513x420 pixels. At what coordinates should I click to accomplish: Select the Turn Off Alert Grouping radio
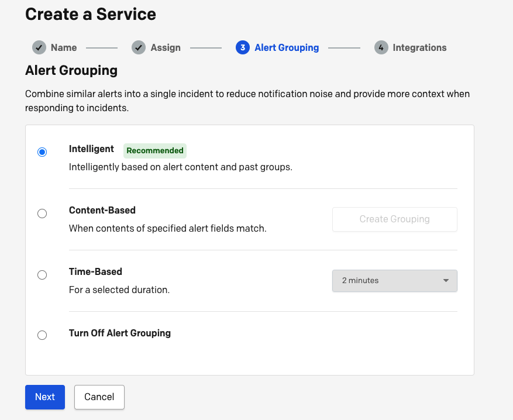pyautogui.click(x=42, y=335)
